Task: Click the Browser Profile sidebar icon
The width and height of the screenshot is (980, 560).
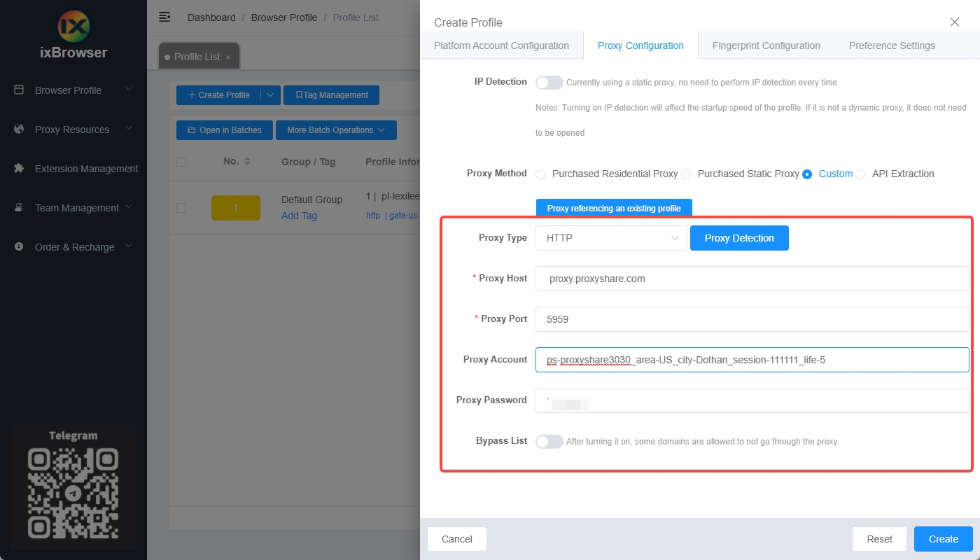Action: (19, 90)
